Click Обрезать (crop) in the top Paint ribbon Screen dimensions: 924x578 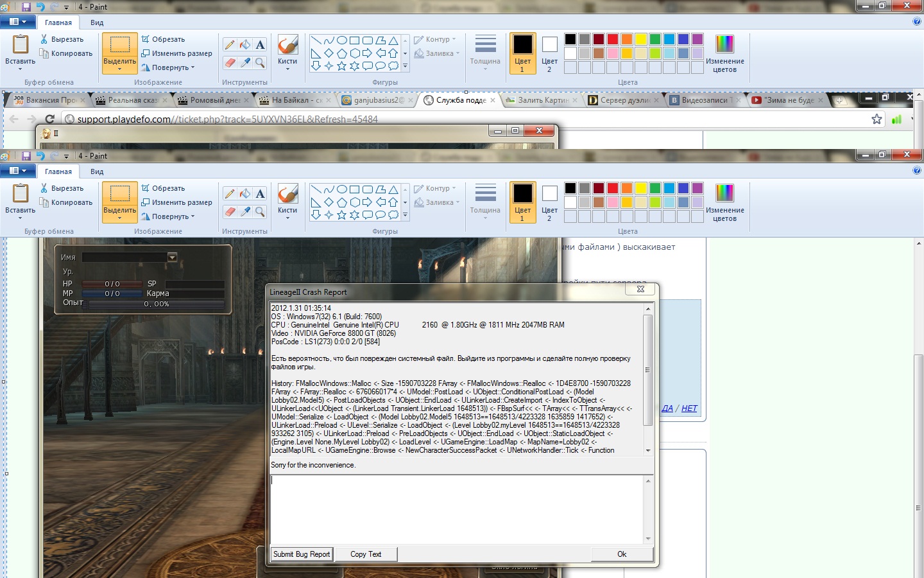pos(163,39)
